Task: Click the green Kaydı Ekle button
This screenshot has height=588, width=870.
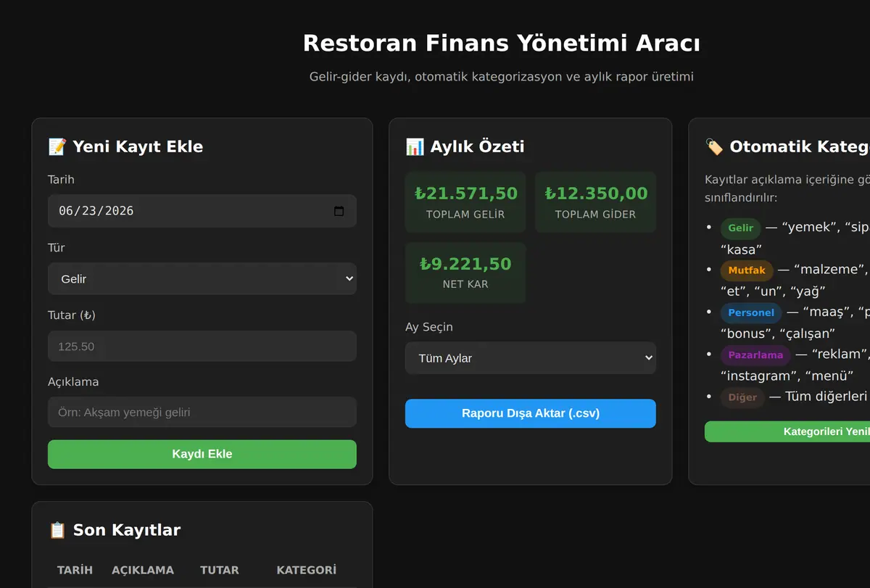Action: (202, 454)
